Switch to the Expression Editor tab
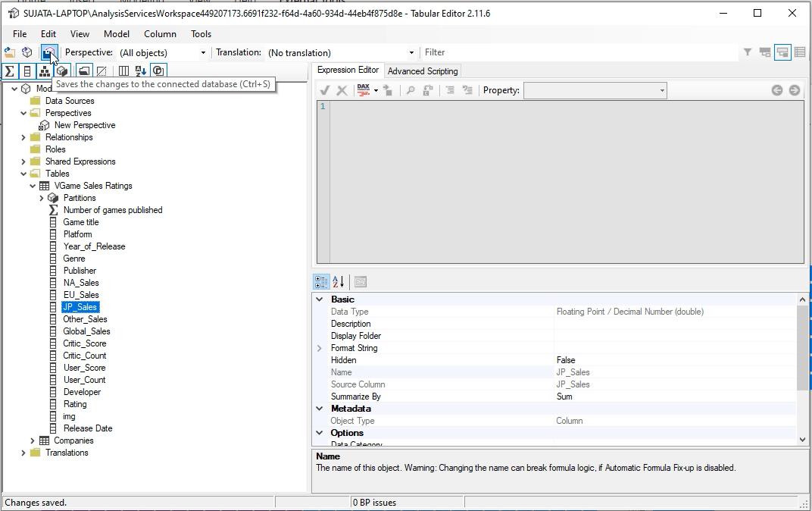812x511 pixels. [348, 70]
